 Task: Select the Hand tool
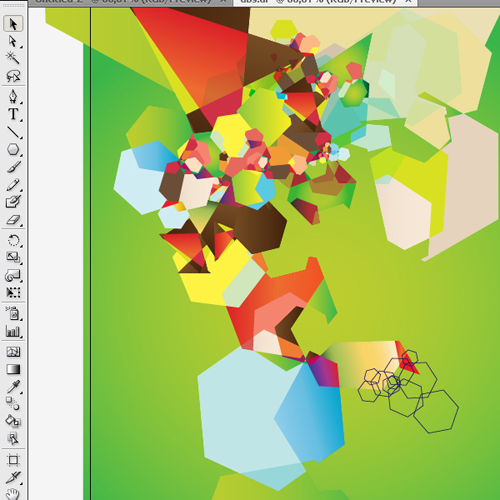coord(13,493)
